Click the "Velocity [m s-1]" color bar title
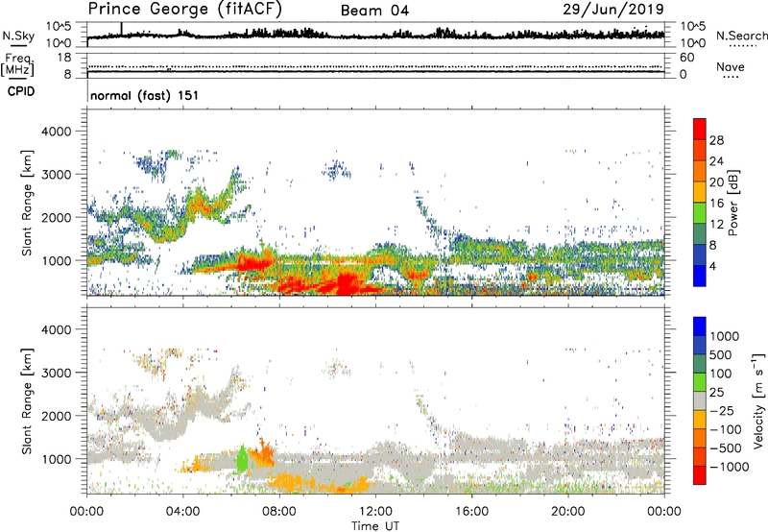Image resolution: width=768 pixels, height=532 pixels. coord(758,400)
